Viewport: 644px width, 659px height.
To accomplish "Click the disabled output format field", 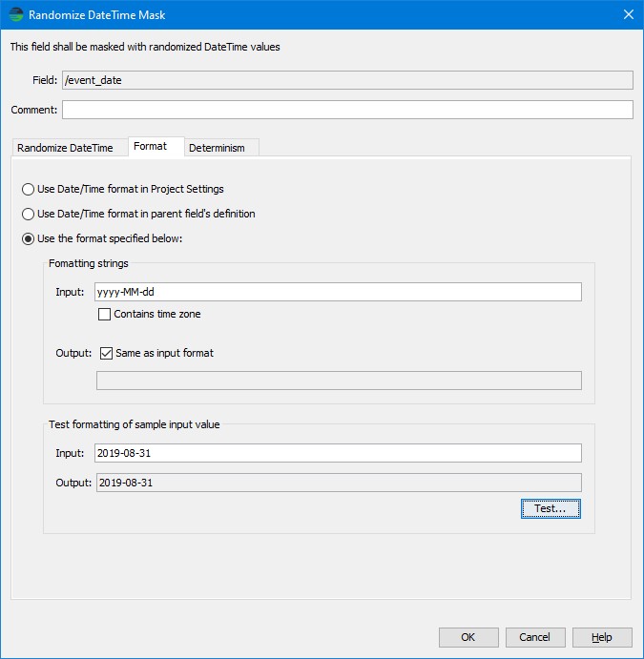I will 340,381.
